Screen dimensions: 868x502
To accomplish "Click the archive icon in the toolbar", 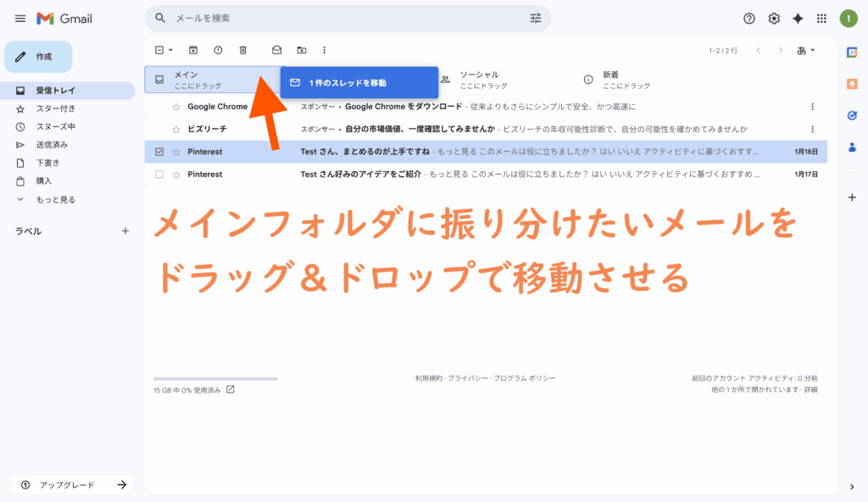I will 193,51.
